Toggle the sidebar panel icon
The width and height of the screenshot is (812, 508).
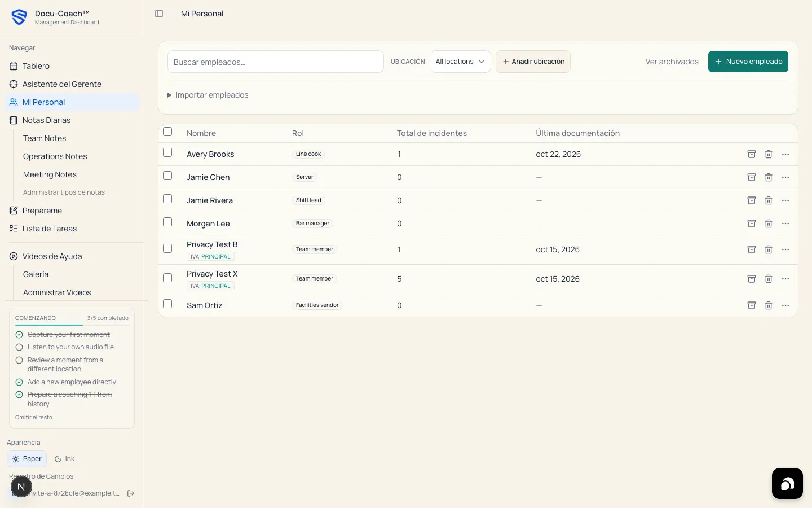[159, 14]
